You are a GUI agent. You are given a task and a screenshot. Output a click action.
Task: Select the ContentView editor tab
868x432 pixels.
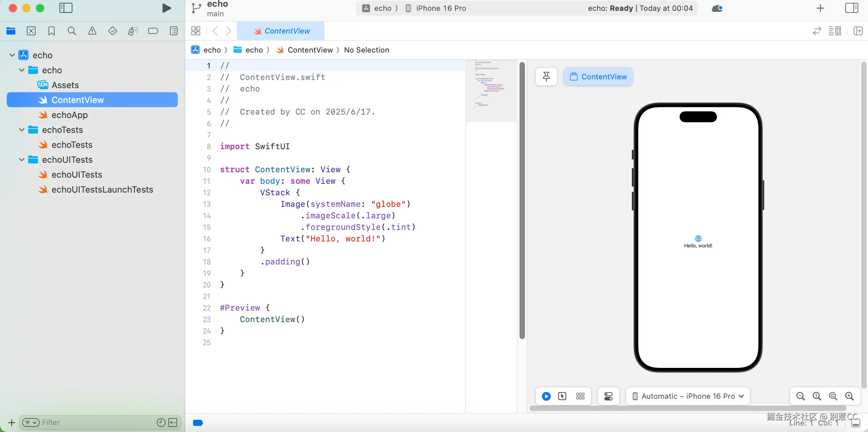(281, 31)
